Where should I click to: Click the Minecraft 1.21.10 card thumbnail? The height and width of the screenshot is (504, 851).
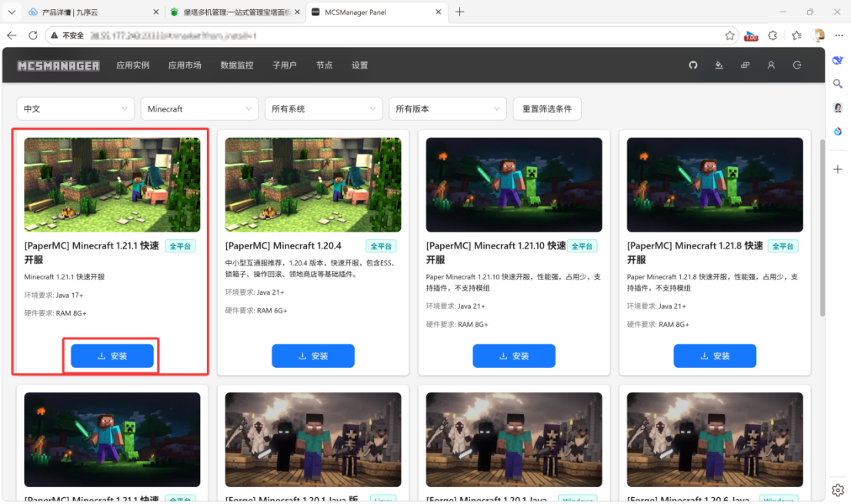(x=514, y=185)
